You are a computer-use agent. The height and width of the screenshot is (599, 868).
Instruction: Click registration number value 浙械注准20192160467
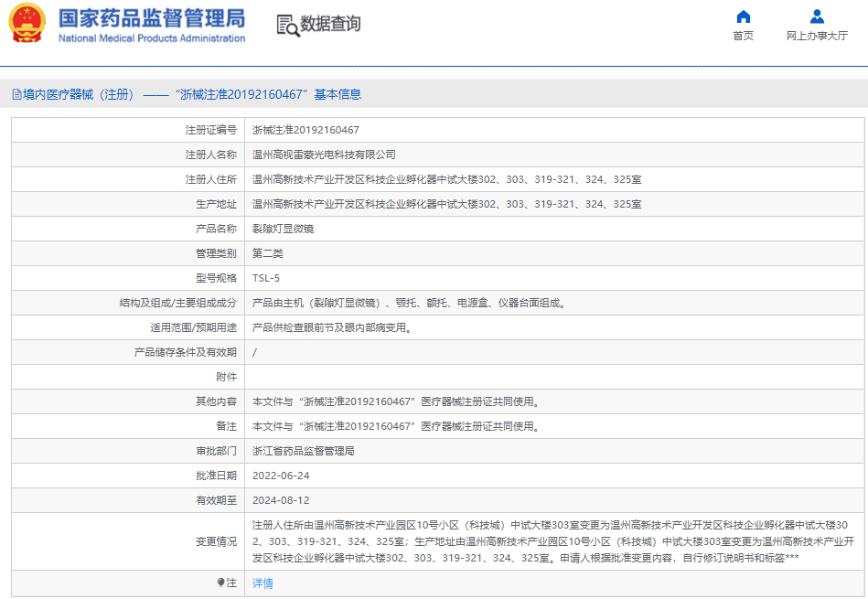click(x=305, y=130)
